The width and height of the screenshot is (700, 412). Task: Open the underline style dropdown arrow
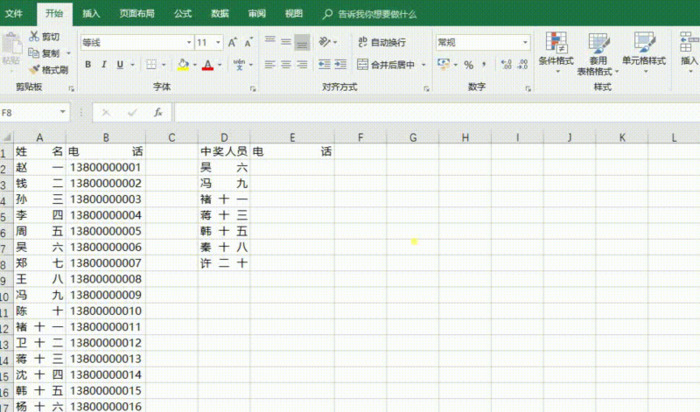point(133,65)
